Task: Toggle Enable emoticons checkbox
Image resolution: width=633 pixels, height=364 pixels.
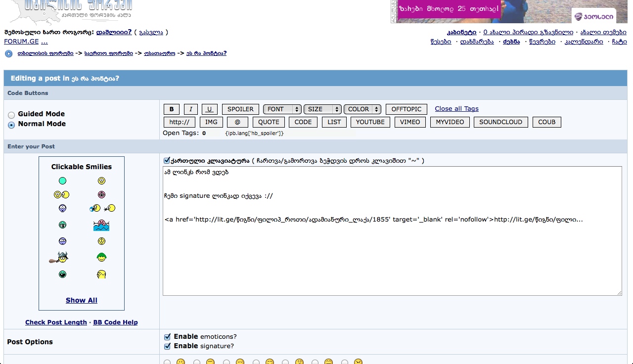Action: [167, 337]
